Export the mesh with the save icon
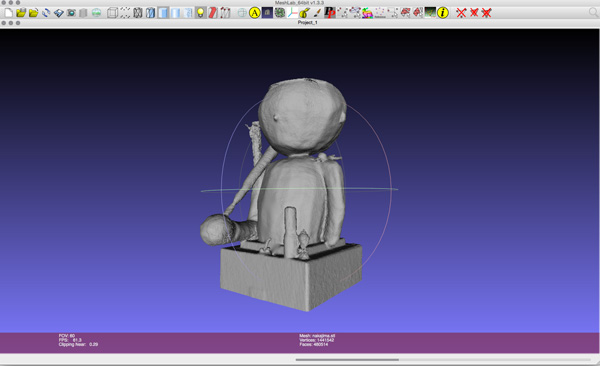Viewport: 600px width, 366px height. click(x=59, y=13)
